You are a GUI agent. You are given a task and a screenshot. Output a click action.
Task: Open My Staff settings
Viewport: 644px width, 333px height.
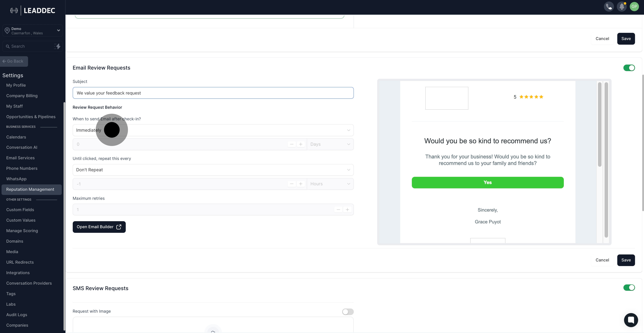[x=14, y=106]
